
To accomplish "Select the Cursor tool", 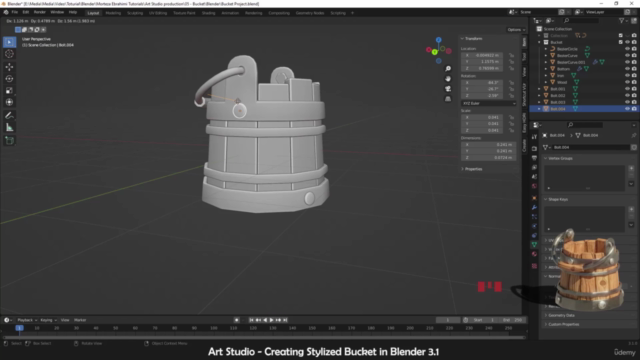I will tap(9, 54).
